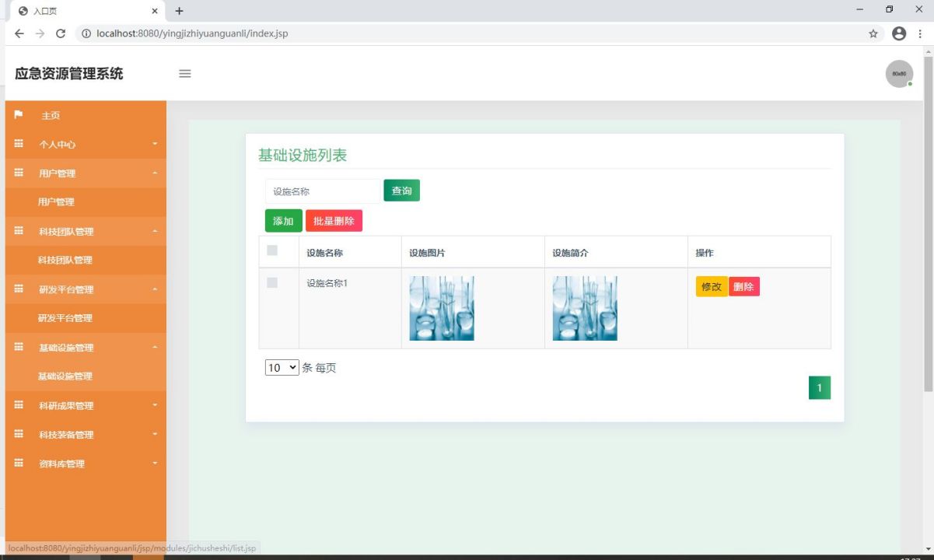The height and width of the screenshot is (560, 934).
Task: Collapse the 基础设施管理 group arrow
Action: 155,347
